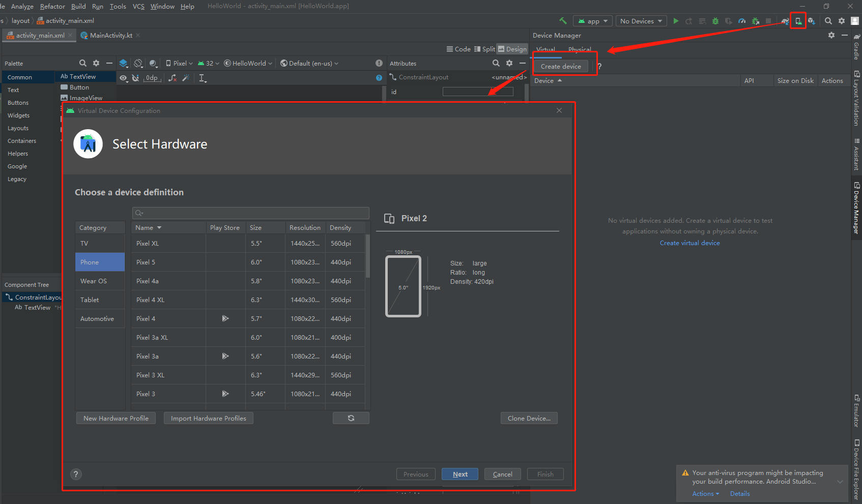Click New Hardware Profile button
Image resolution: width=862 pixels, height=504 pixels.
116,418
